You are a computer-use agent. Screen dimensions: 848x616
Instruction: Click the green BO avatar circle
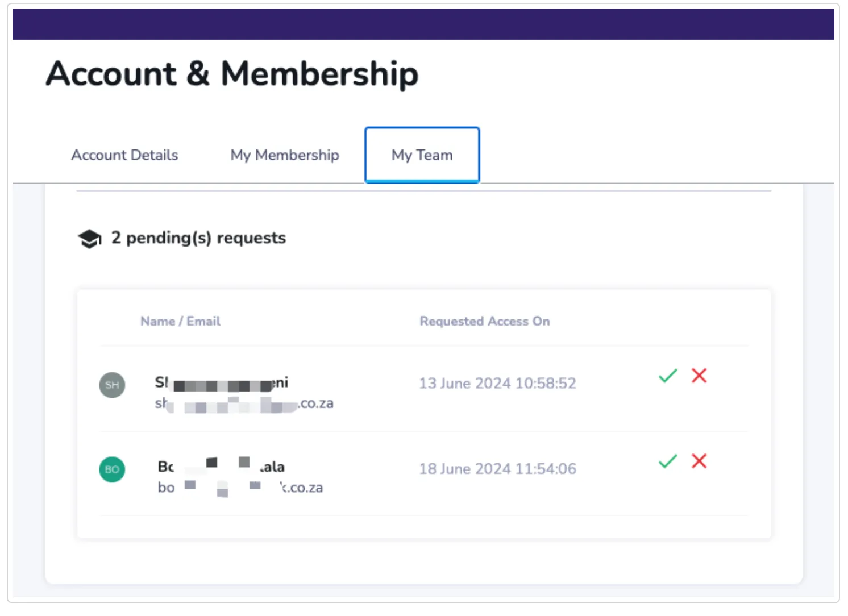pos(112,469)
